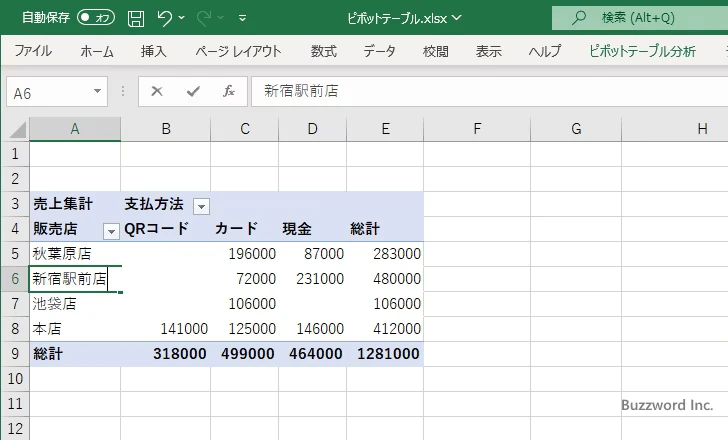
Task: Select column E header
Action: click(x=385, y=129)
